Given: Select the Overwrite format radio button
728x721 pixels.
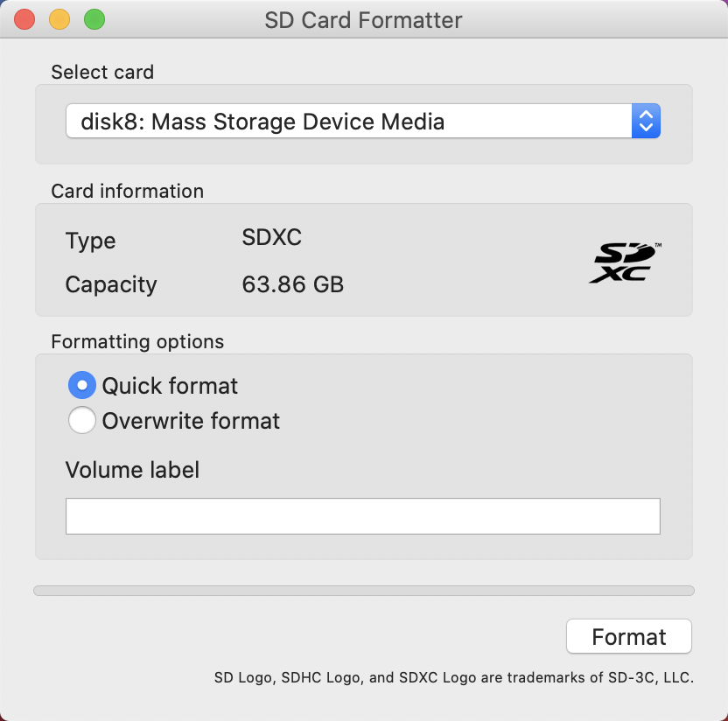Looking at the screenshot, I should click(82, 420).
